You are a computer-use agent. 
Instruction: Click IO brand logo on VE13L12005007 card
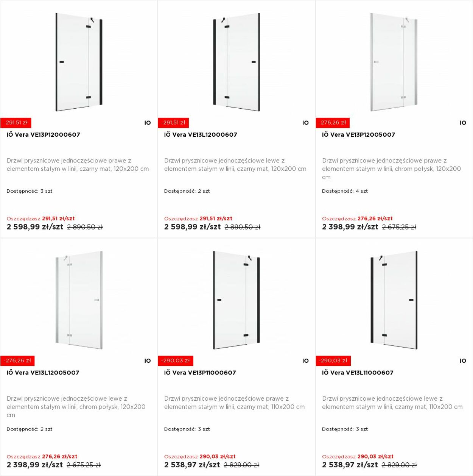148,361
